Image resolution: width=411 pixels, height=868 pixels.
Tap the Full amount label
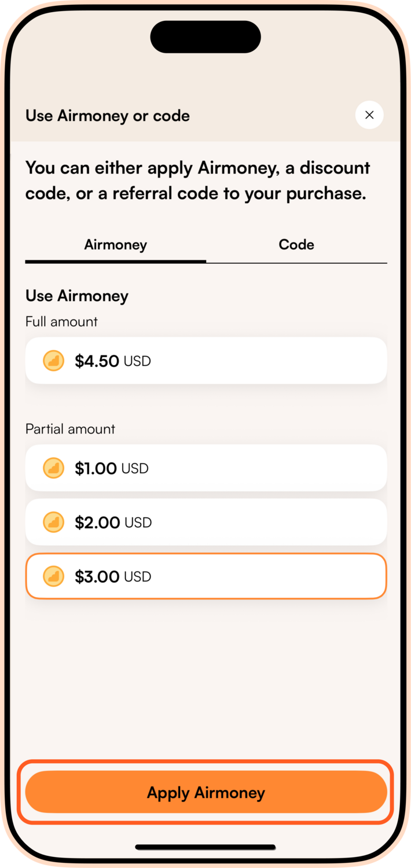point(61,322)
